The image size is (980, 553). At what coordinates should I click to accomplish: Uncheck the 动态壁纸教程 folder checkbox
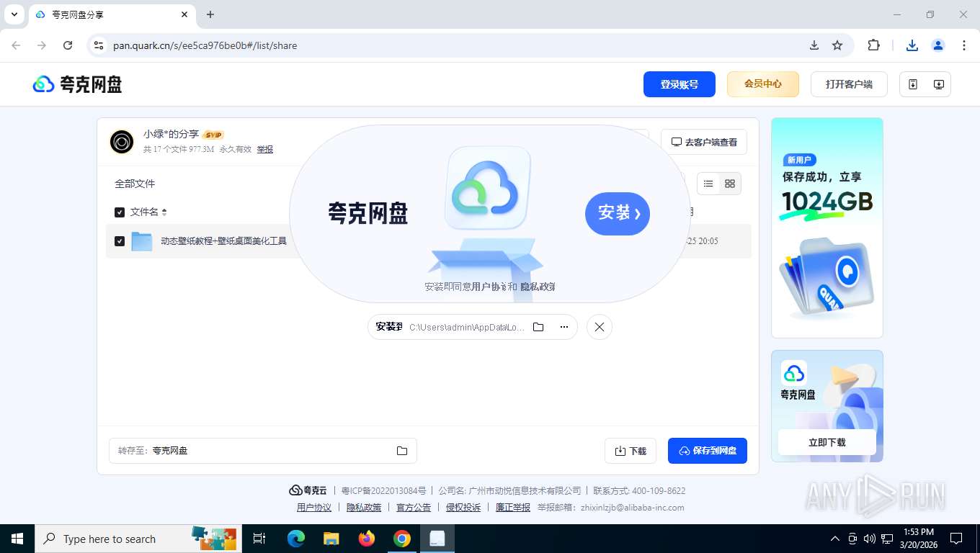(120, 241)
